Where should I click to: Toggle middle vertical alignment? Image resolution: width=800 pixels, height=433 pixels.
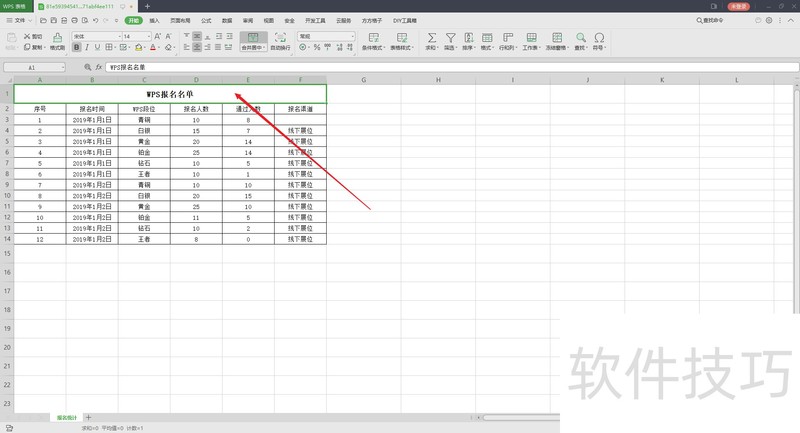pos(197,36)
